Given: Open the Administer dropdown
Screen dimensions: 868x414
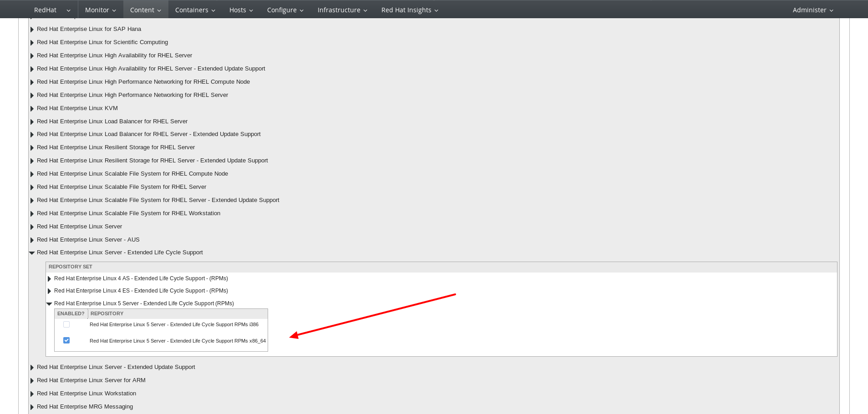Looking at the screenshot, I should pyautogui.click(x=812, y=10).
